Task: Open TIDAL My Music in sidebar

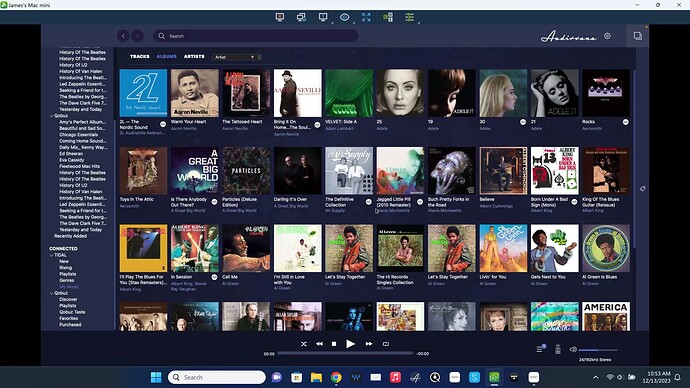Action: pyautogui.click(x=69, y=287)
